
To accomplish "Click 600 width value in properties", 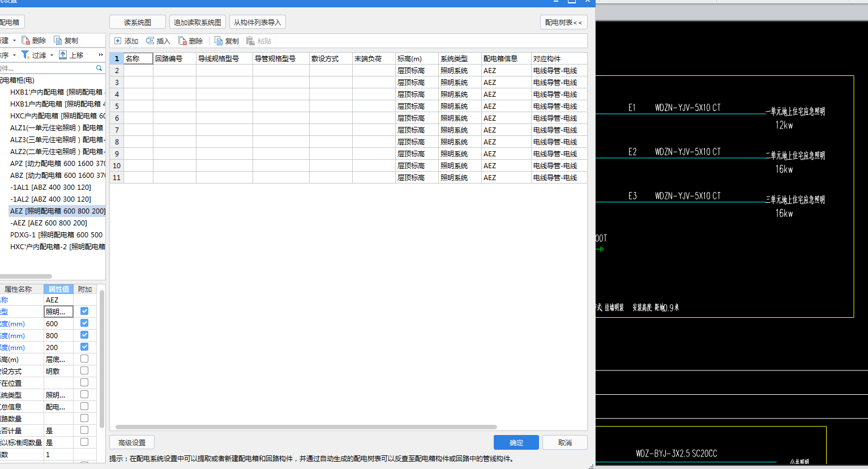I will (59, 323).
